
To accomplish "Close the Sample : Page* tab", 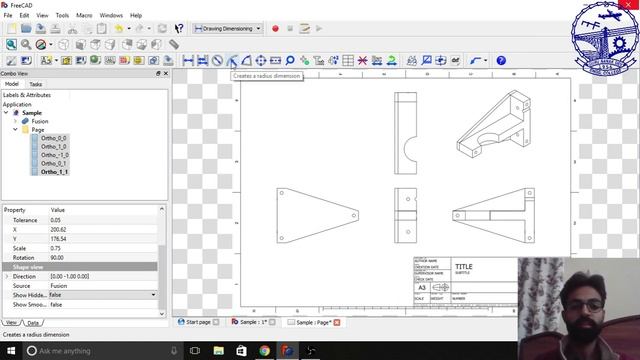I will coord(337,322).
